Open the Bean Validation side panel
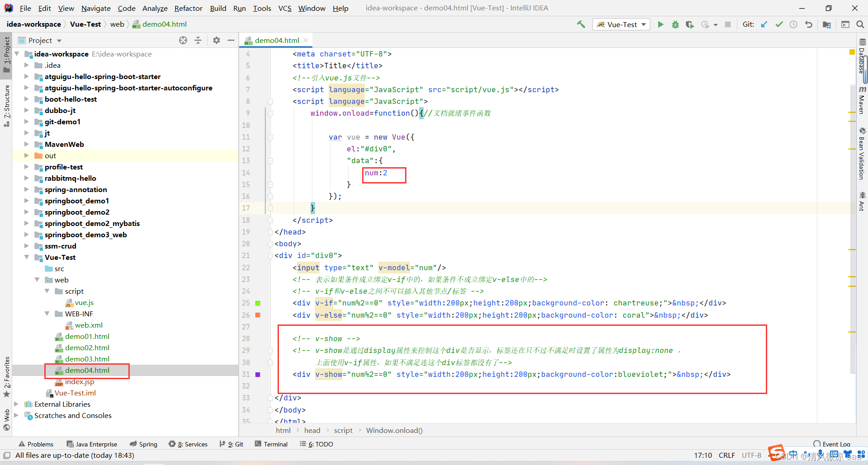868x465 pixels. (x=862, y=154)
